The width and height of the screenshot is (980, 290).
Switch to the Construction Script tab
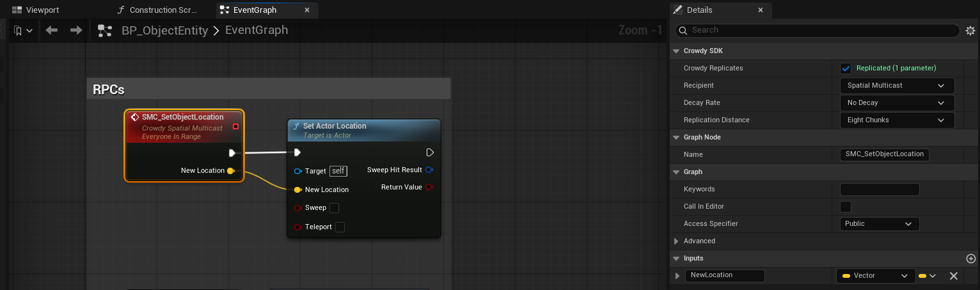click(x=158, y=10)
